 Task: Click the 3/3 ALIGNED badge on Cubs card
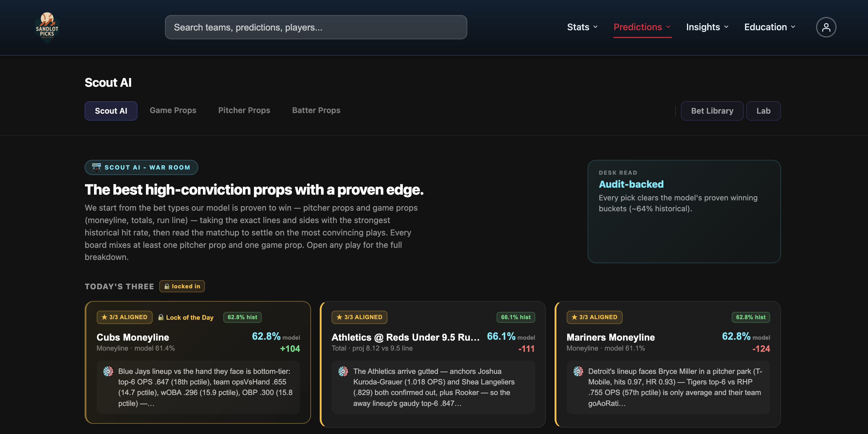click(x=124, y=317)
